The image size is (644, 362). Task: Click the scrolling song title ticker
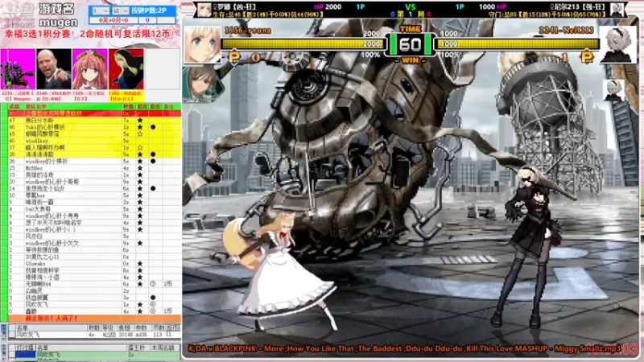tap(405, 348)
